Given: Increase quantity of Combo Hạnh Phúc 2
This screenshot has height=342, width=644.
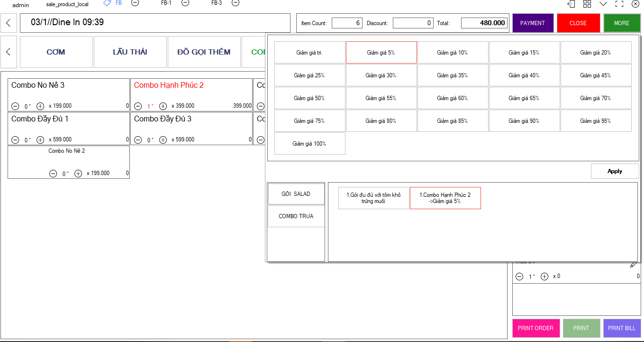Looking at the screenshot, I should [163, 106].
